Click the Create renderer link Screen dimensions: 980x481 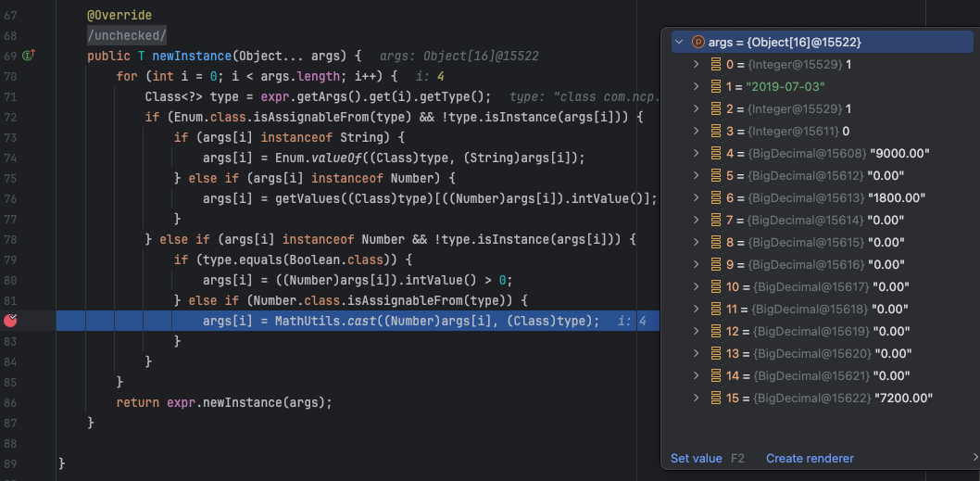coord(810,459)
